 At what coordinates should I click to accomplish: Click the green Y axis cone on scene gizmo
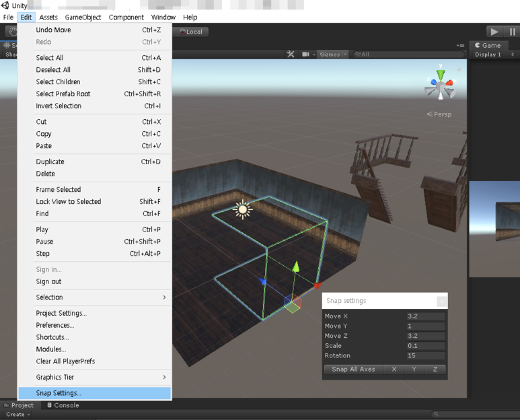[441, 74]
